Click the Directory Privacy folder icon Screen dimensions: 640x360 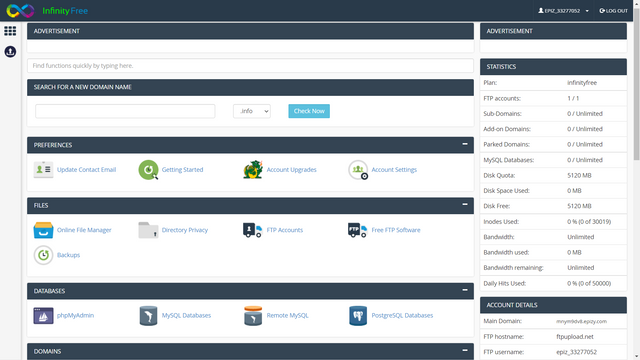[148, 230]
